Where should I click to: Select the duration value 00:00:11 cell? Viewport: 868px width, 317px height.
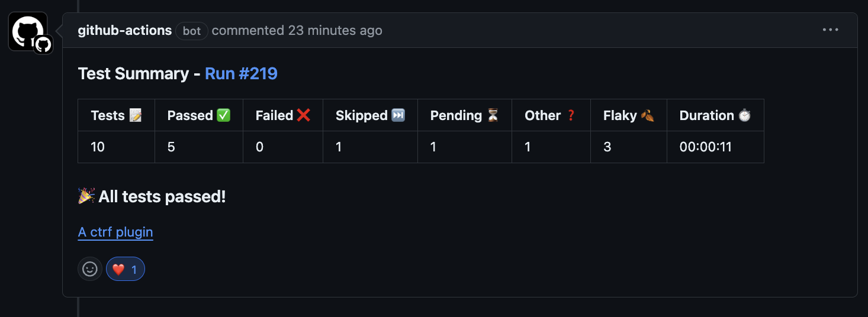pos(715,147)
